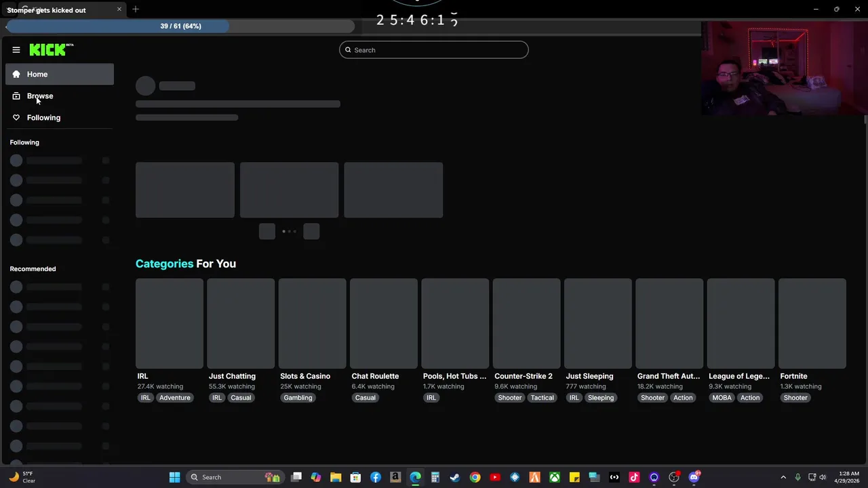
Task: Select the MOBA tag
Action: 722,398
